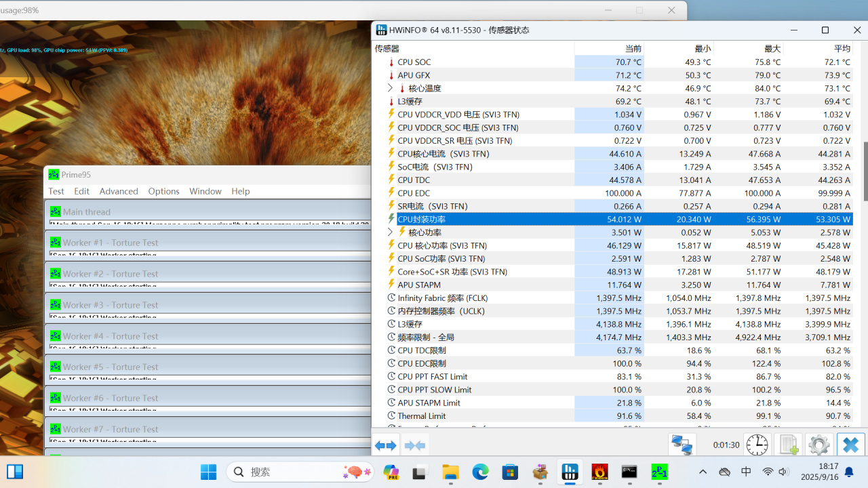Click the 最大 column header
Viewport: 868px width, 488px height.
(749, 49)
